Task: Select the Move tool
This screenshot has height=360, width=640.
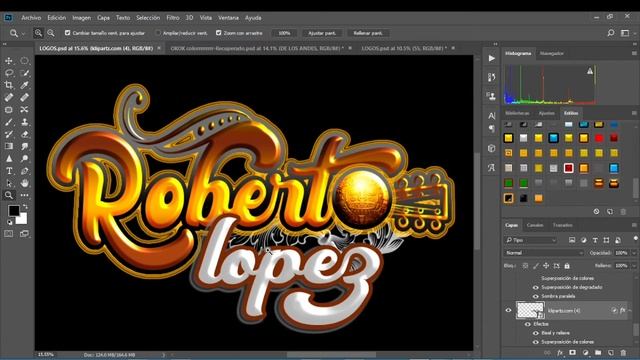Action: click(9, 61)
